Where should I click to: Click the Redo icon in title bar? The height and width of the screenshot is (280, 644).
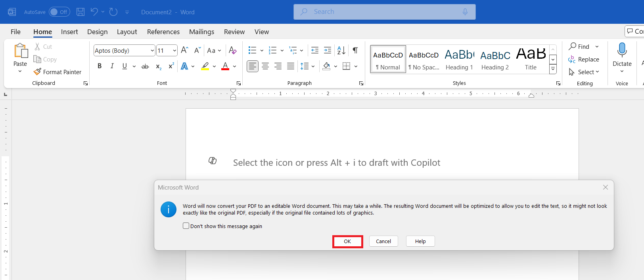(113, 12)
